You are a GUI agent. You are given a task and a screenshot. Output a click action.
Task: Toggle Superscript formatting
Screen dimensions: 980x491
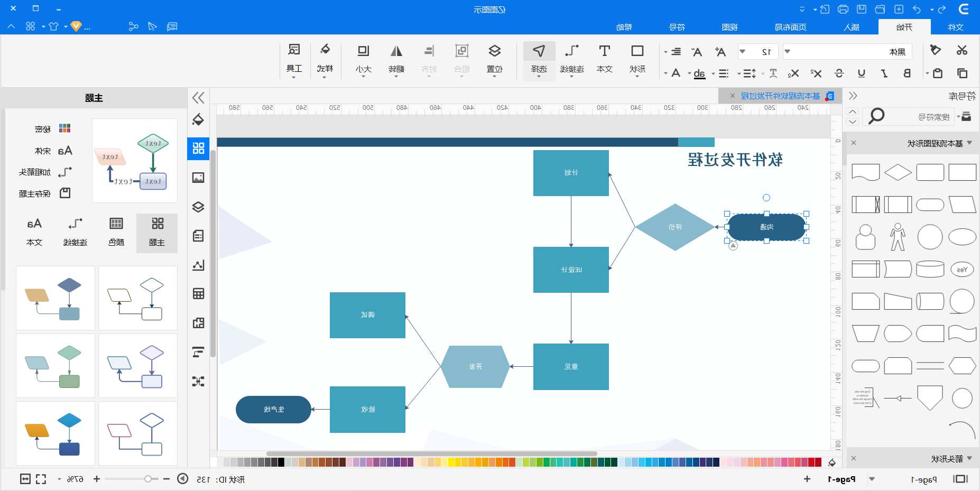[816, 73]
